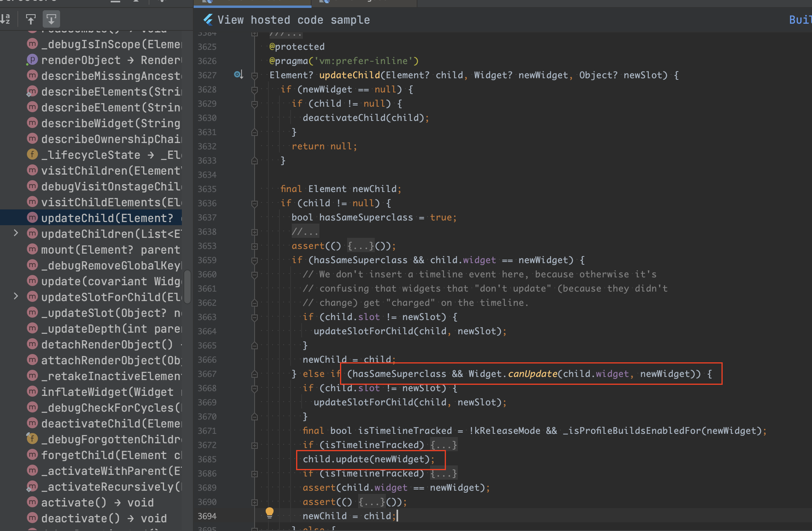The height and width of the screenshot is (531, 812).
Task: Expand the updateSlotForChild node in Structure
Action: pyautogui.click(x=16, y=296)
